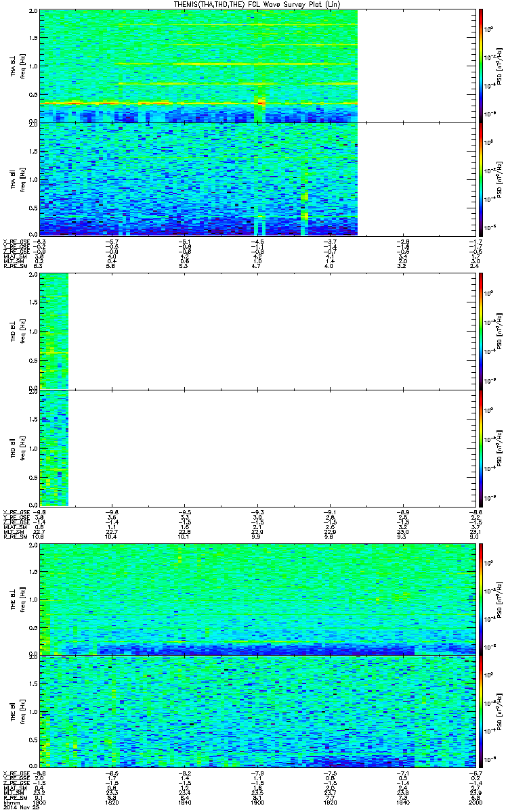Click the 'THA BII freq [Hz]' axis label
Viewport: 508px width, 812px height.
(18, 179)
